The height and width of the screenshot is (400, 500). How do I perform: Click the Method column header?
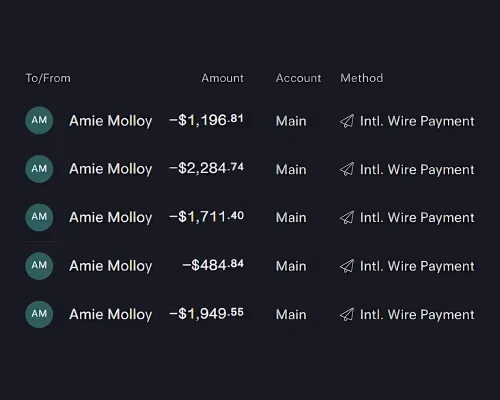coord(362,78)
